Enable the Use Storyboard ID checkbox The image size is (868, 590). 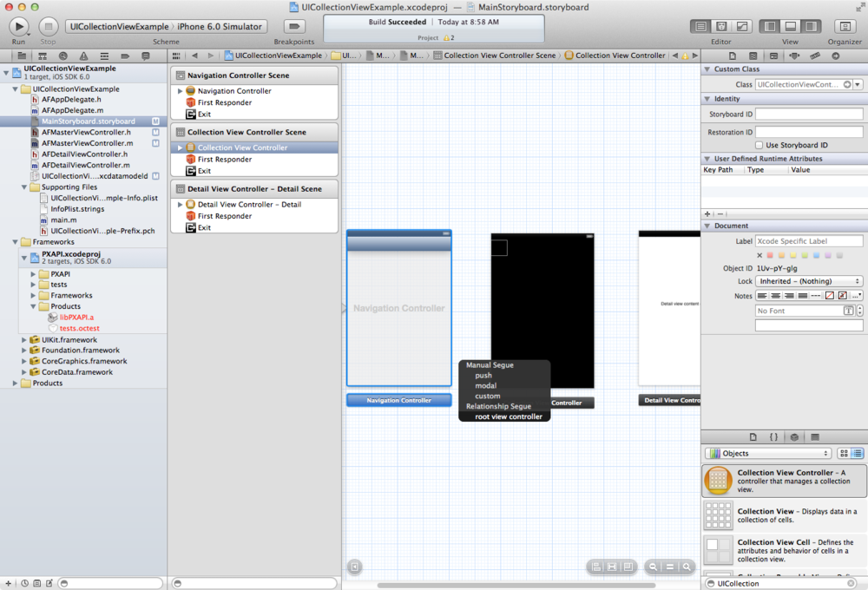tap(760, 145)
